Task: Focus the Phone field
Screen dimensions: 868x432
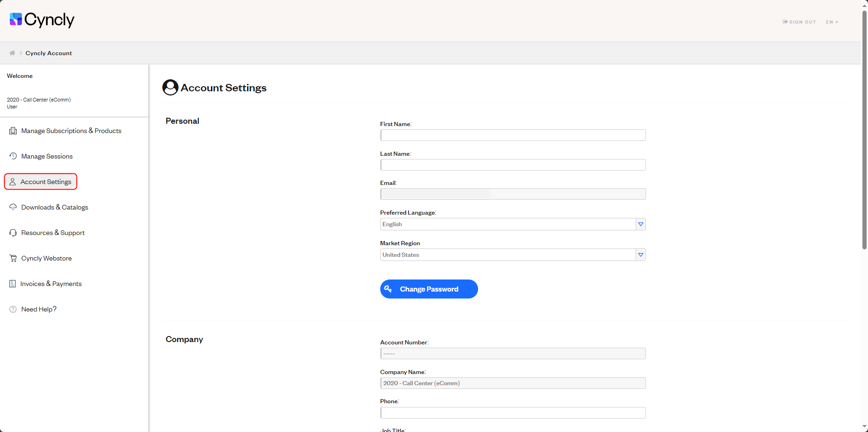Action: point(513,413)
